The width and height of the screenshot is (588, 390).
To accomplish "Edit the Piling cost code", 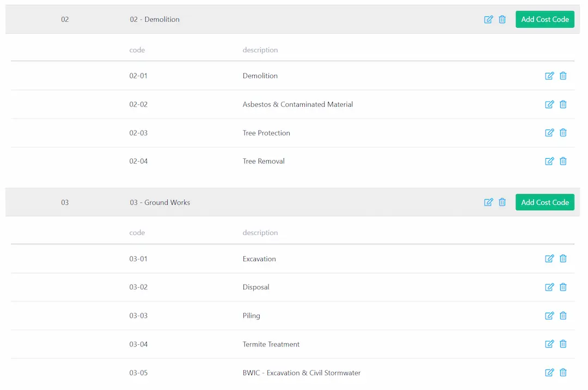I will coord(549,315).
